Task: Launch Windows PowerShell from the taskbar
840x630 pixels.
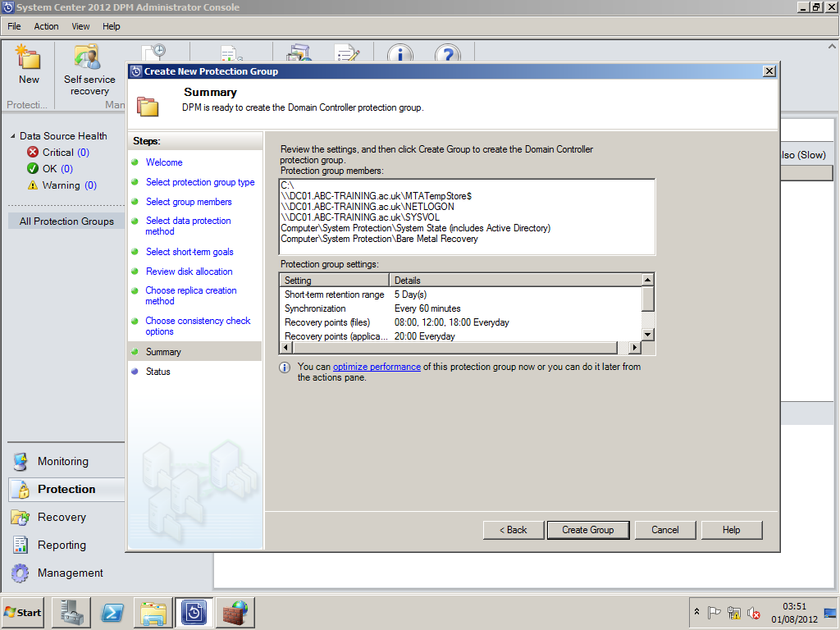Action: [x=112, y=612]
